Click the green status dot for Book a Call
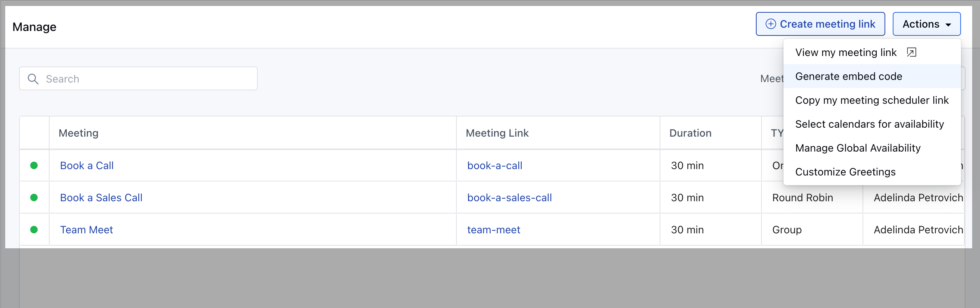This screenshot has width=980, height=308. tap(34, 165)
